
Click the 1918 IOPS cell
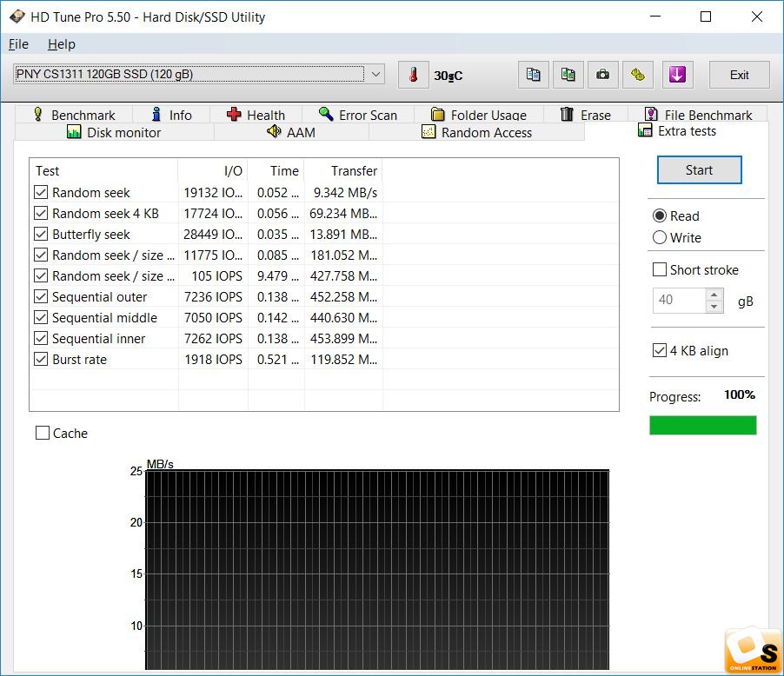point(214,360)
